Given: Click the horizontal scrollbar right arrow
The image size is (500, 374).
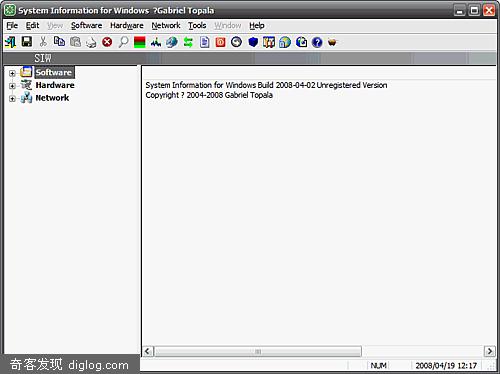Looking at the screenshot, I should pos(489,351).
